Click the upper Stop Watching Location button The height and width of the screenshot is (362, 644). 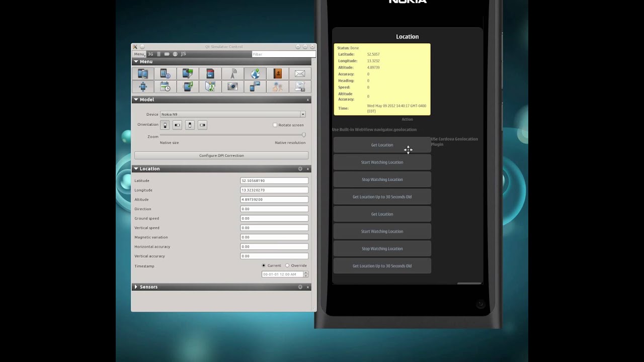click(x=382, y=179)
